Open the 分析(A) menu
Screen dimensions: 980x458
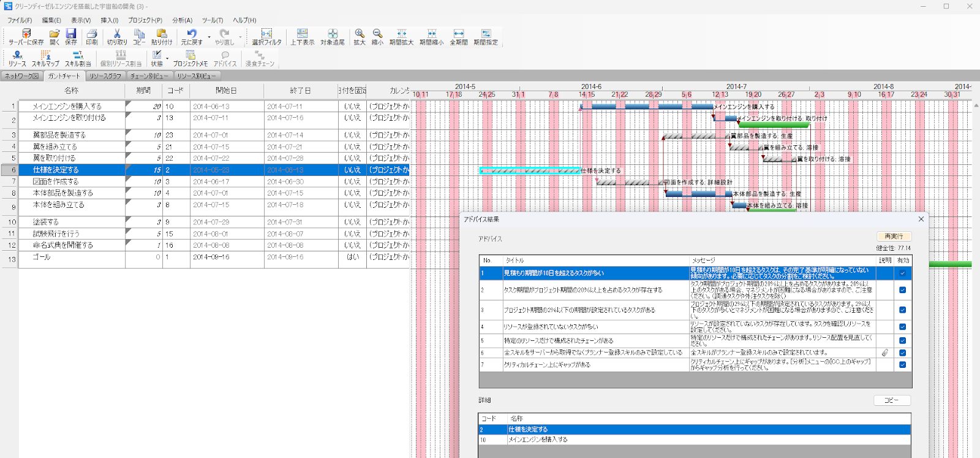pos(182,20)
